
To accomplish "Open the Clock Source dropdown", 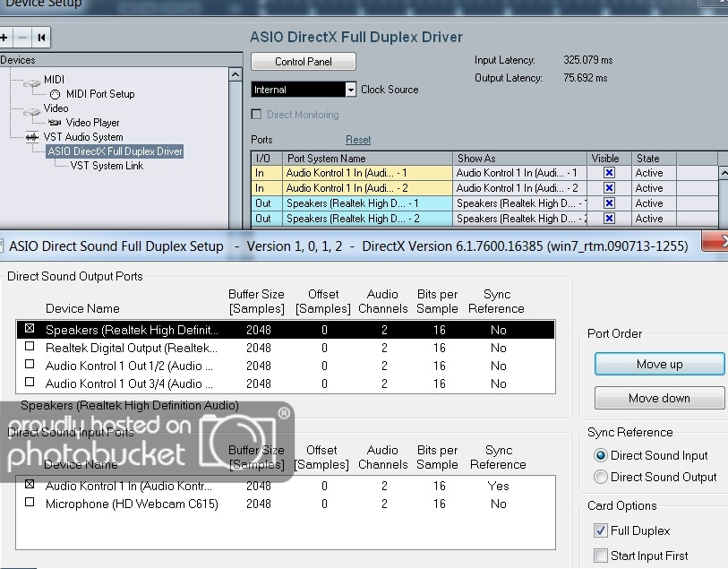I will click(350, 90).
